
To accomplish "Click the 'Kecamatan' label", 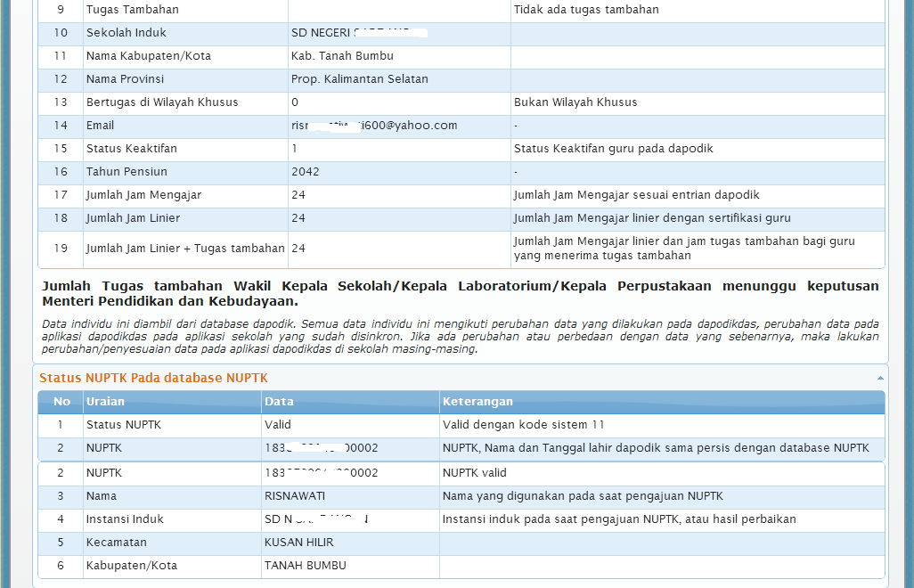I will coord(116,542).
